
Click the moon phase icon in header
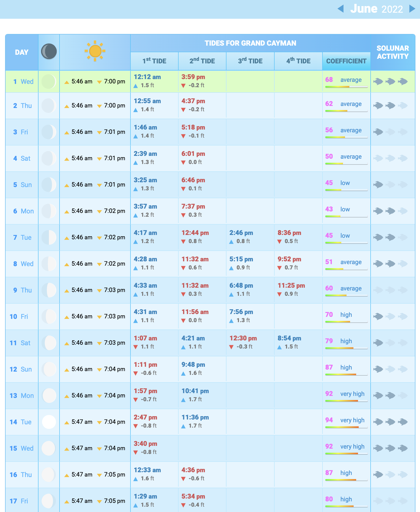click(49, 51)
